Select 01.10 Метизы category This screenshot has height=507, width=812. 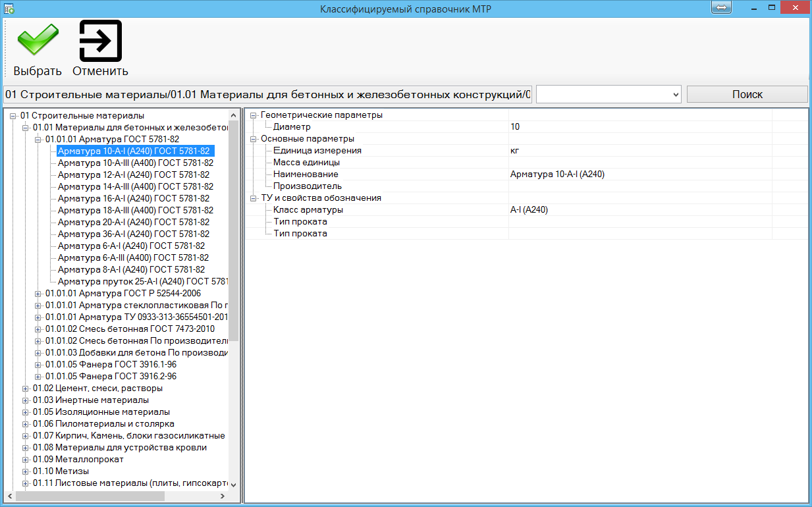click(x=61, y=471)
